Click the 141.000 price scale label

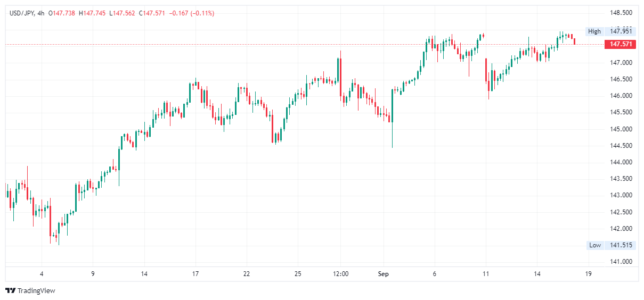(x=621, y=262)
